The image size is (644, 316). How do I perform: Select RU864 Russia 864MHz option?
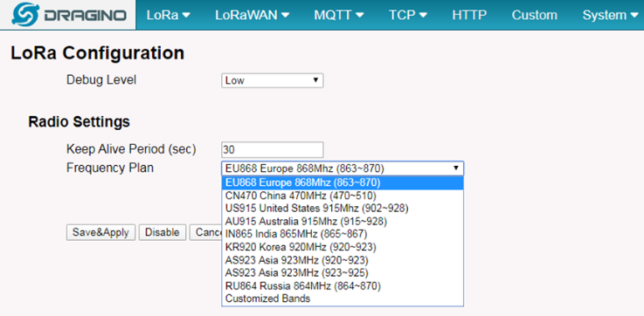pyautogui.click(x=343, y=285)
